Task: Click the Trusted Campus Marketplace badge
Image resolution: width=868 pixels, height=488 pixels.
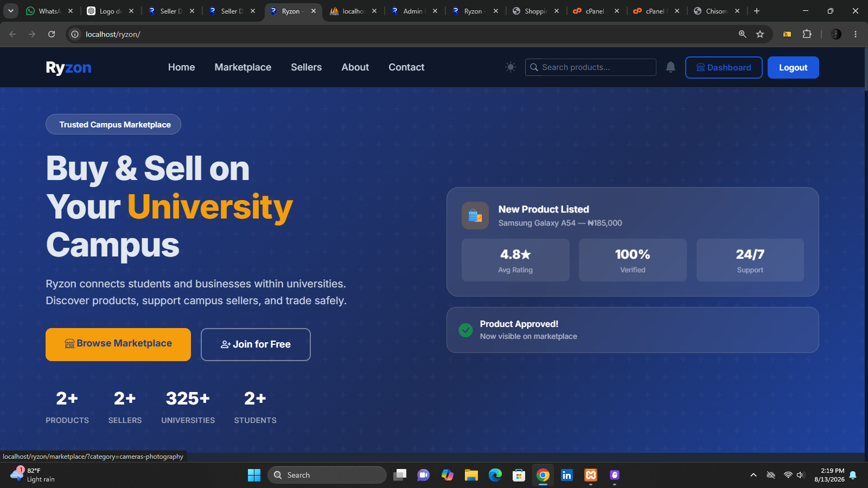Action: [x=113, y=124]
